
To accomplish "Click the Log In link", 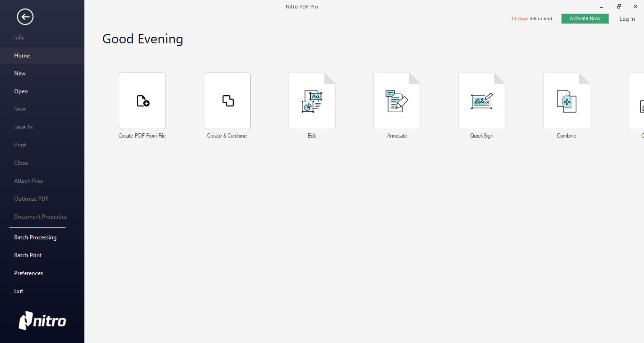I will (627, 19).
